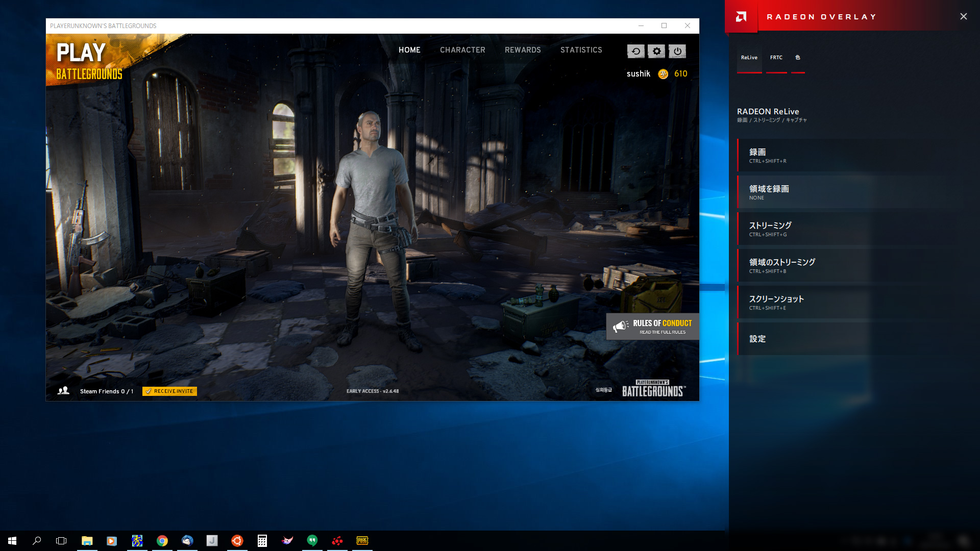Open Windows Start menu
The image size is (980, 551).
pos(12,541)
